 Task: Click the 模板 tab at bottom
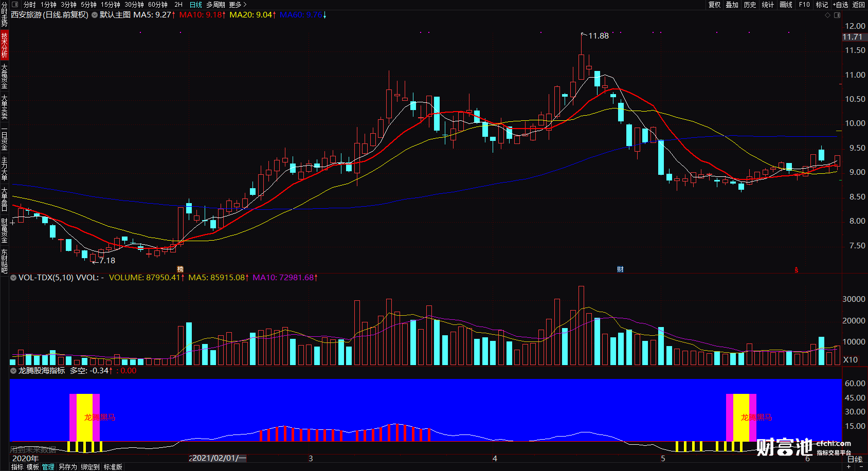point(33,467)
